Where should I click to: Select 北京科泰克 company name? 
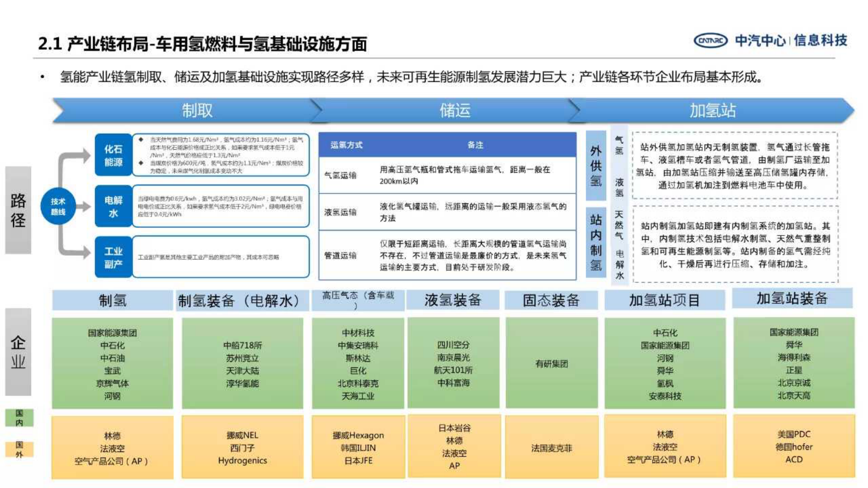(358, 383)
